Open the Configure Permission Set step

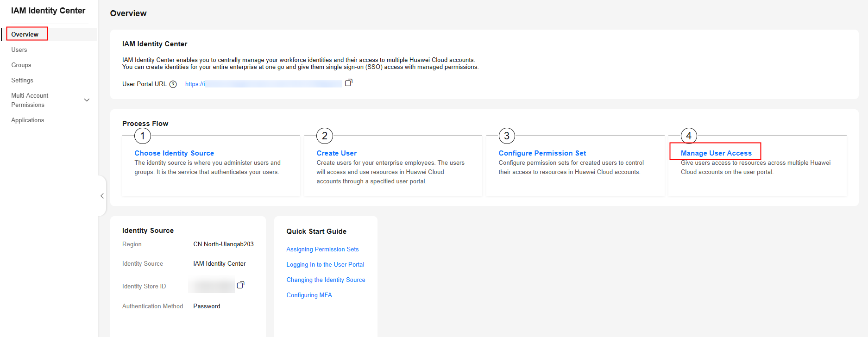pos(542,153)
